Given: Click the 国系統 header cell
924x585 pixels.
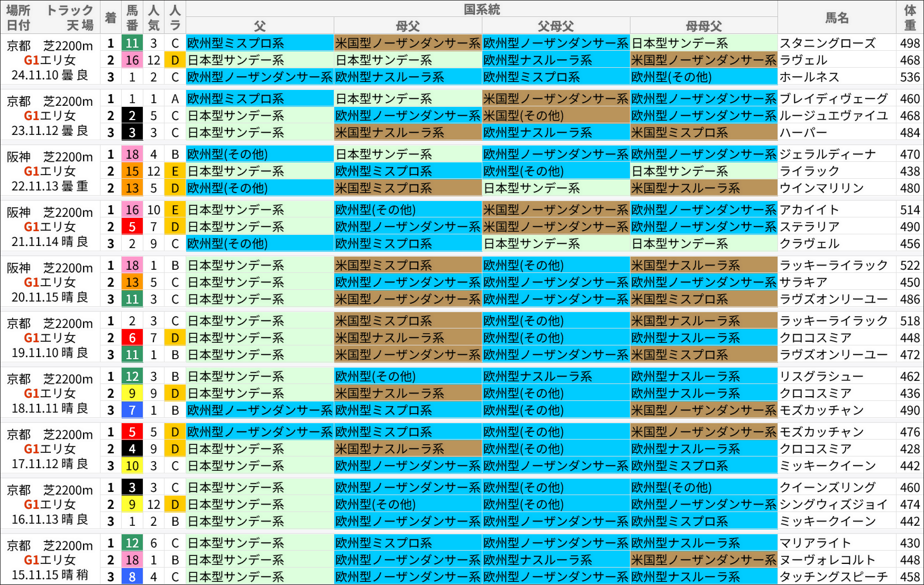Looking at the screenshot, I should [x=481, y=8].
